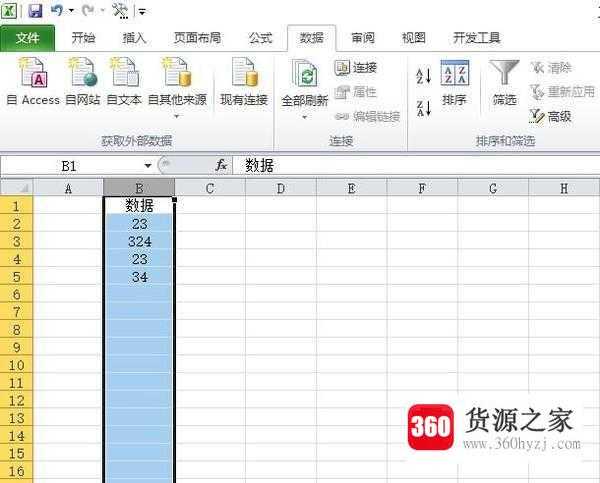Image resolution: width=600 pixels, height=483 pixels.
Task: Switch to the 开始 tab
Action: 83,38
